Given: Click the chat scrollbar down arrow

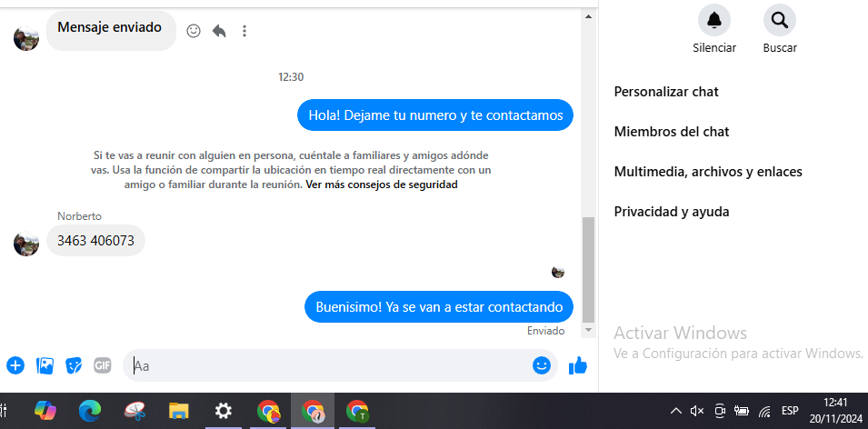Looking at the screenshot, I should tap(588, 330).
